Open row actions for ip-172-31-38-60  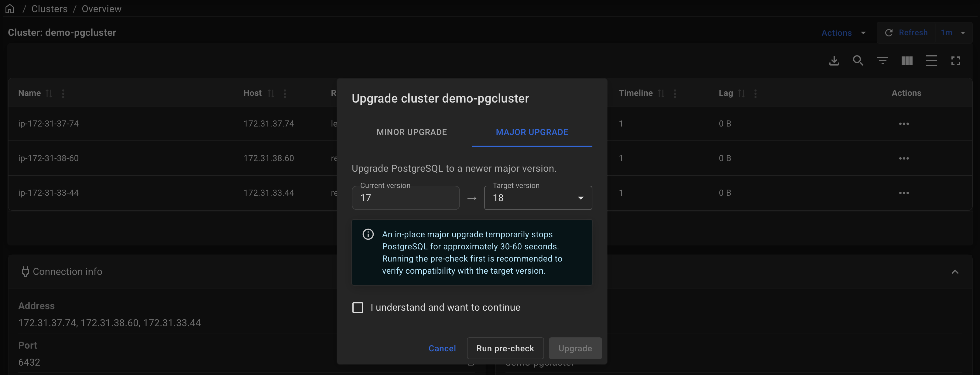(x=904, y=158)
